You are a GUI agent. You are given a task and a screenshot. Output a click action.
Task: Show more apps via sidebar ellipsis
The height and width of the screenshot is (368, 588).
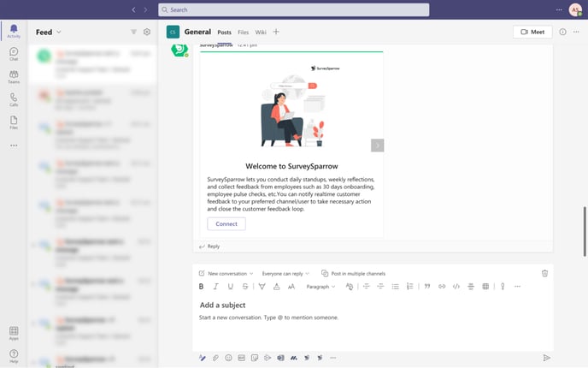(14, 145)
